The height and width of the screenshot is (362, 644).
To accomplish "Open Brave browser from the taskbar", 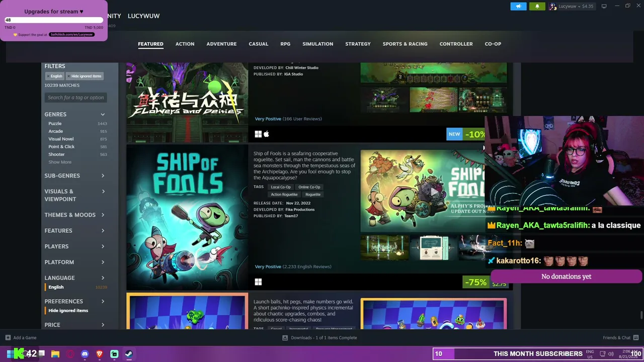I will tap(99, 354).
